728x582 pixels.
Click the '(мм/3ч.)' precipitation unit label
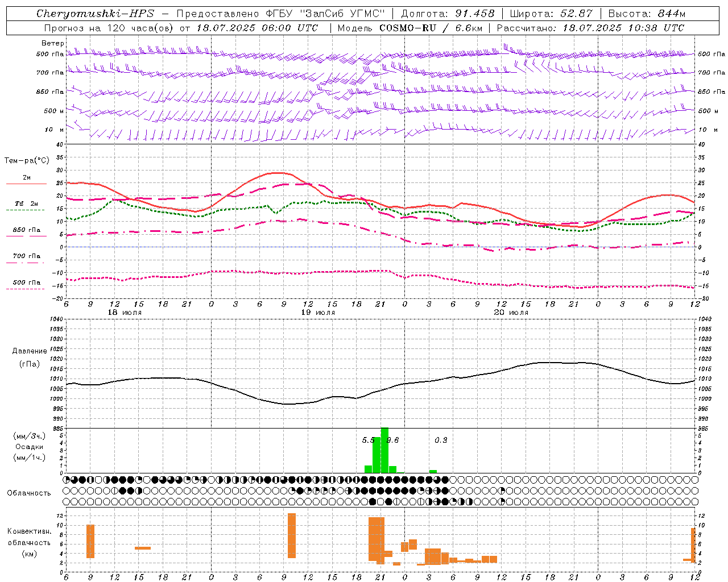pos(30,436)
